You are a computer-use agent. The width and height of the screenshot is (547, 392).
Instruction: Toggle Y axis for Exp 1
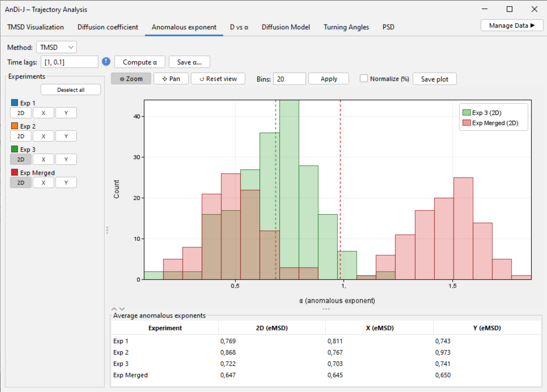(x=66, y=113)
